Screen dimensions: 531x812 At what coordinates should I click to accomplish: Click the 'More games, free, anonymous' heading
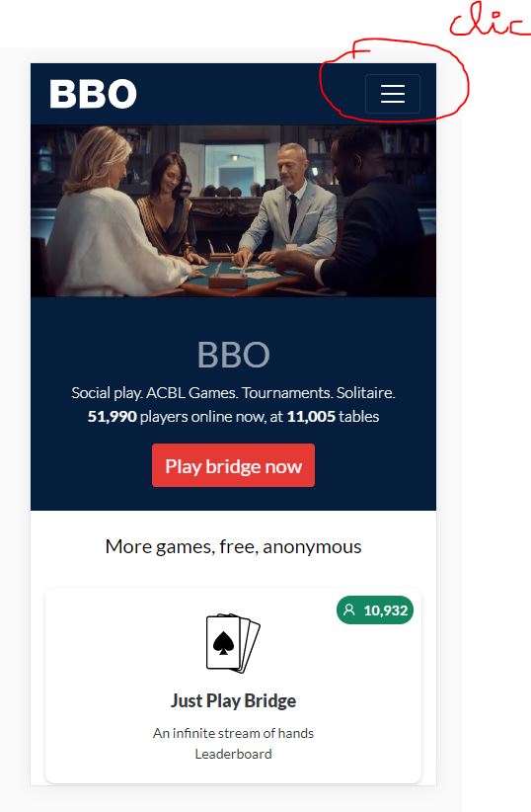pos(233,547)
